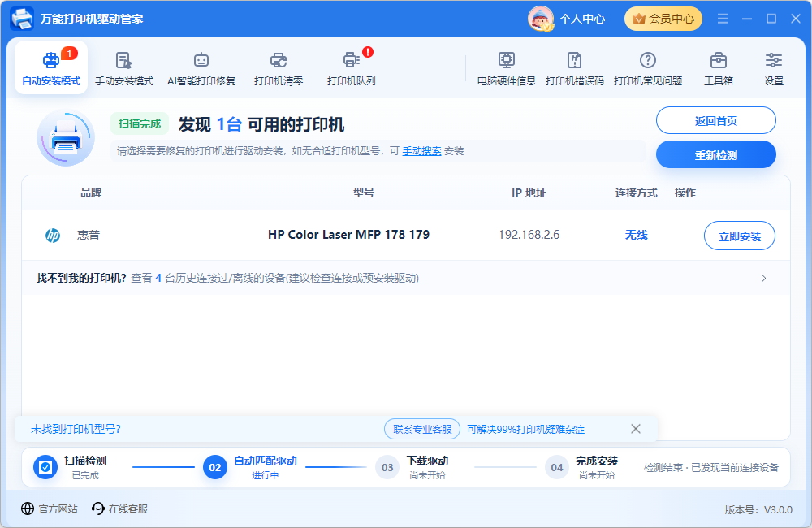Click the HP brand logo icon
Viewport: 812px width, 528px height.
53,236
